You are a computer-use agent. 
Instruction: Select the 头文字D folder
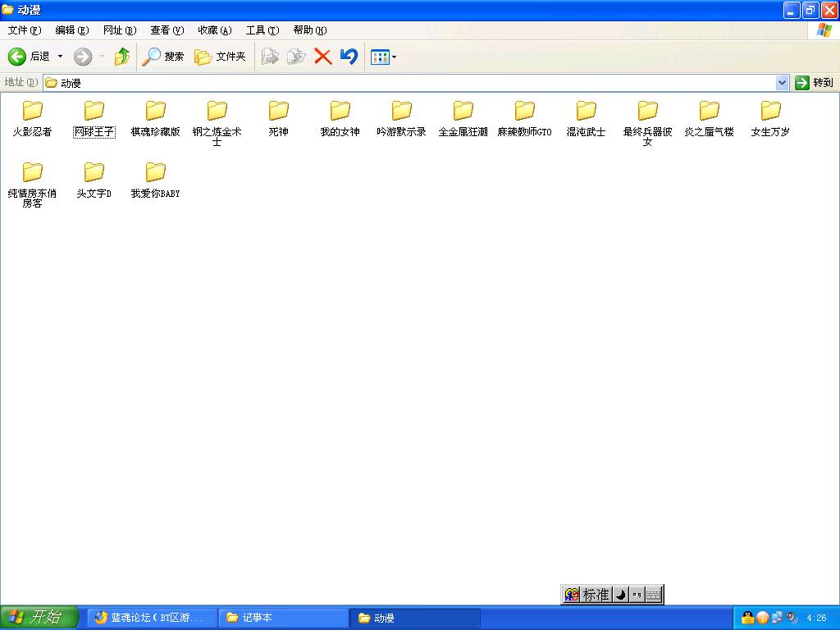94,173
